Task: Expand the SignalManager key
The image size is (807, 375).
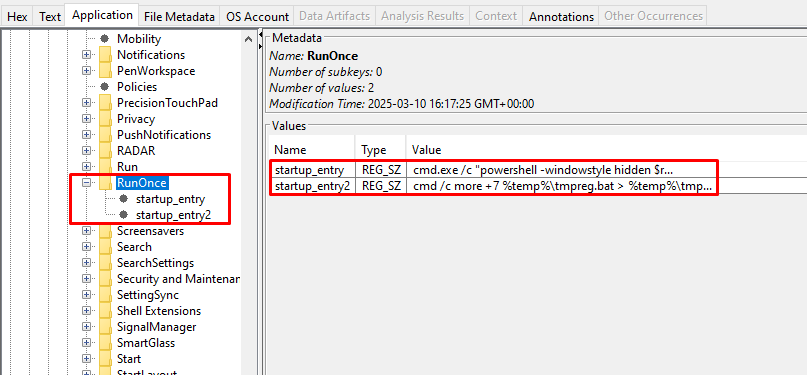Action: 86,327
